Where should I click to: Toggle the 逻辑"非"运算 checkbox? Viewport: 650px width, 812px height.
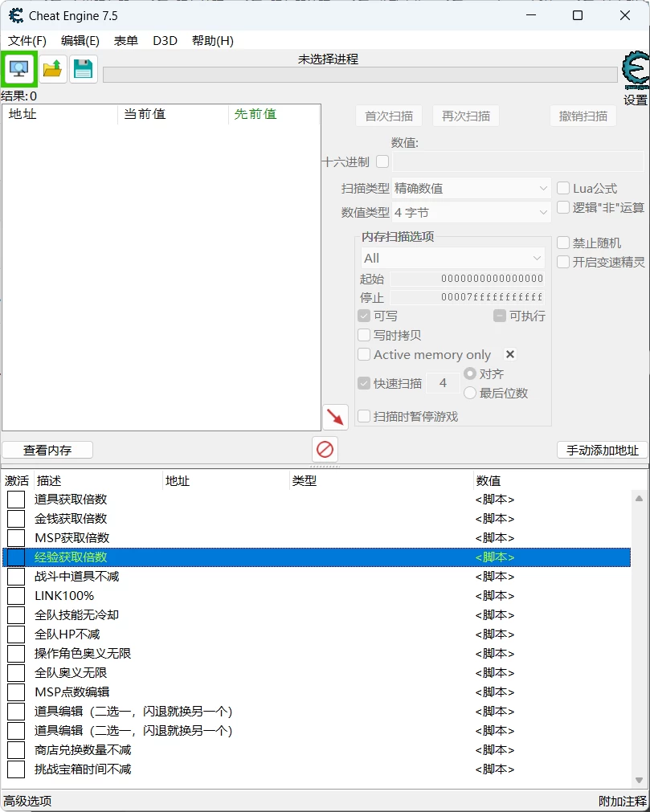(563, 208)
